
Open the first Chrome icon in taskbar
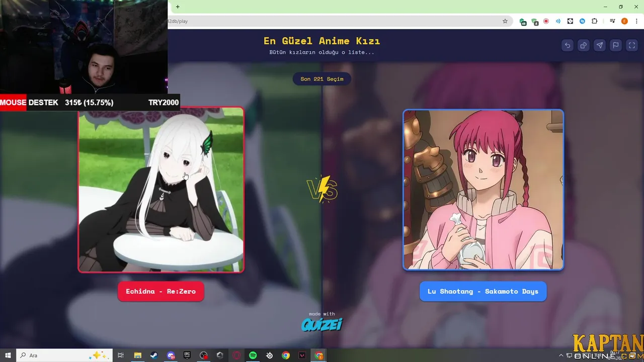pos(286,355)
